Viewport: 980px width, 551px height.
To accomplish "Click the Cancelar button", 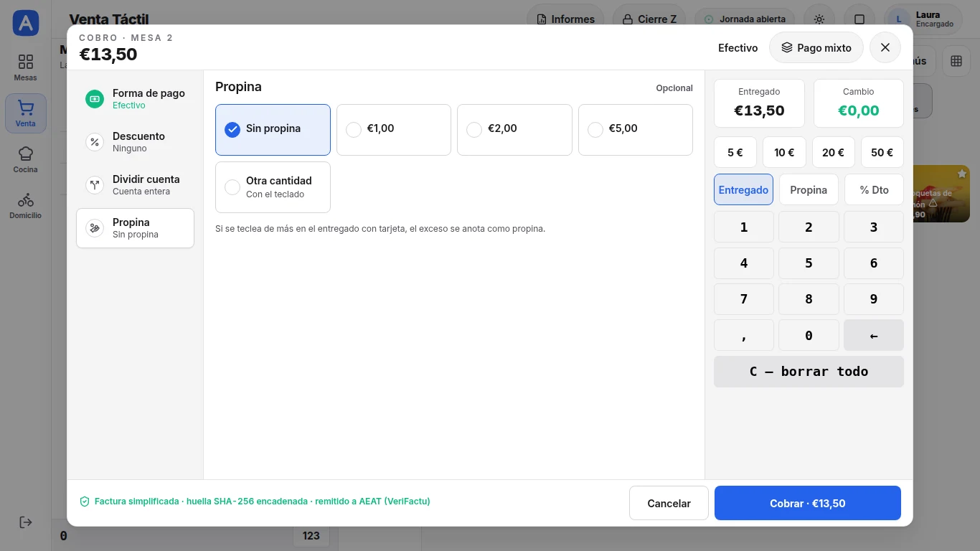I will 669,503.
